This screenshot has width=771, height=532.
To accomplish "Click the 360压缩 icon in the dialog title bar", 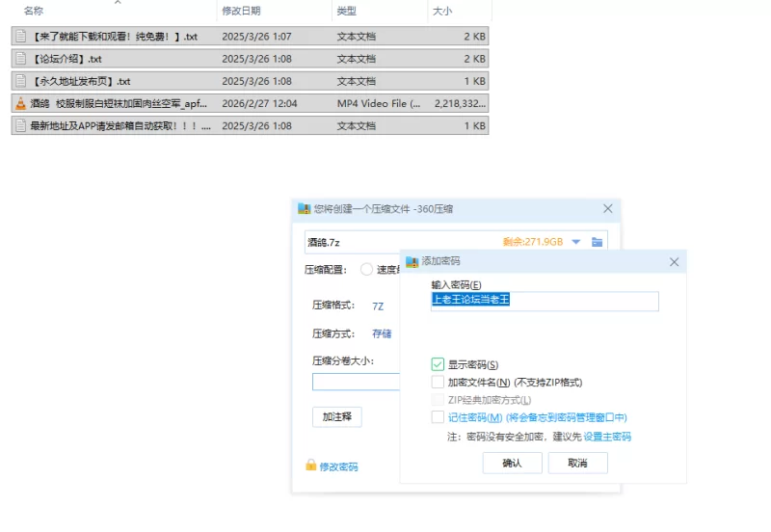I will (x=305, y=208).
